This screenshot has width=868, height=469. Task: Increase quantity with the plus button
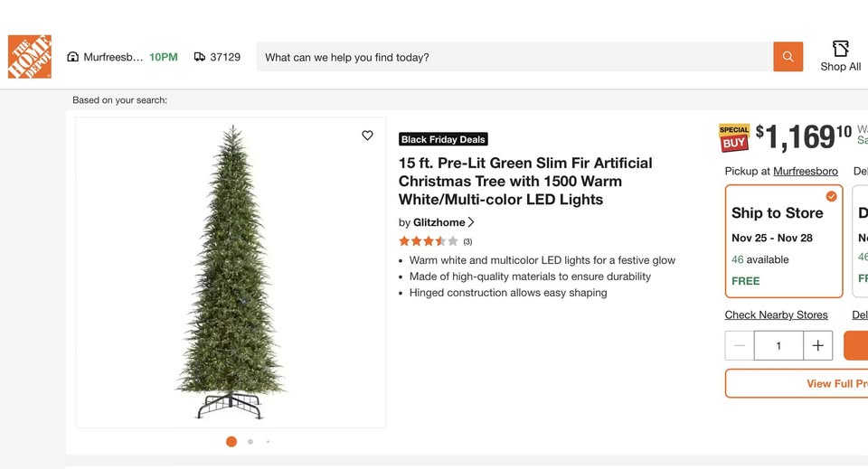tap(817, 345)
